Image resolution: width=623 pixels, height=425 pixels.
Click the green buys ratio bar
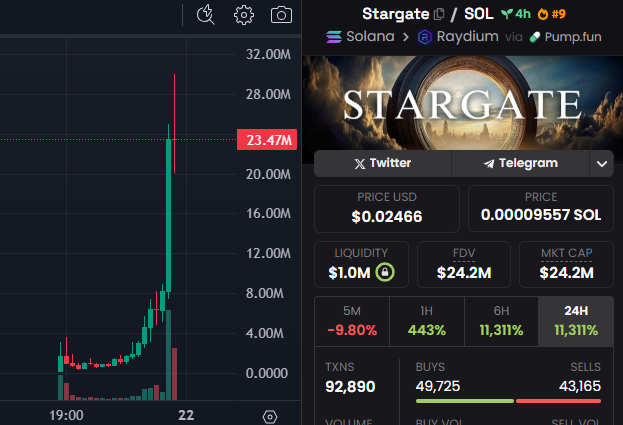point(464,401)
